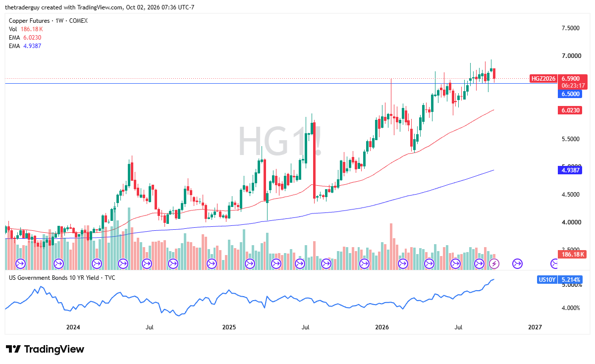Click the 06:23:17 bar countdown label

pos(573,85)
